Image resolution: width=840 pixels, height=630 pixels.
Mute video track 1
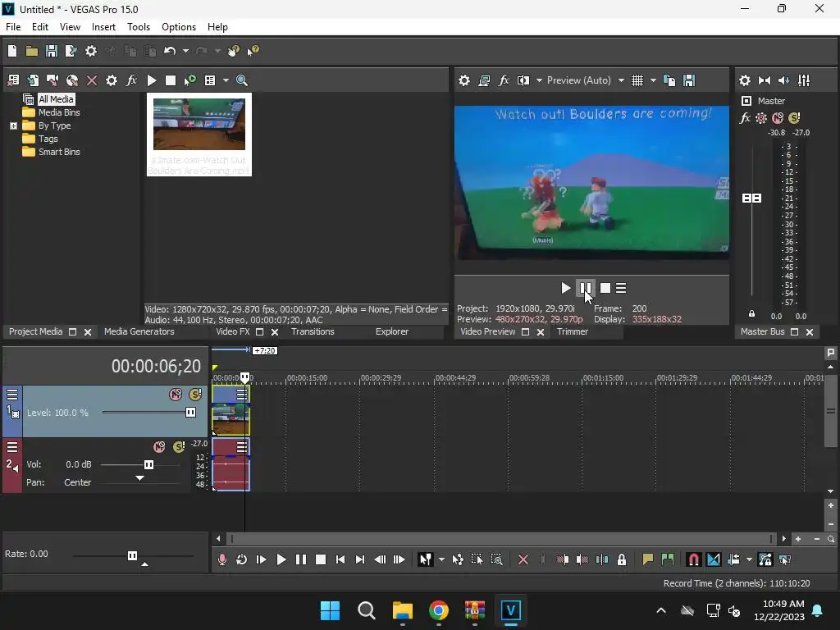[x=176, y=395]
